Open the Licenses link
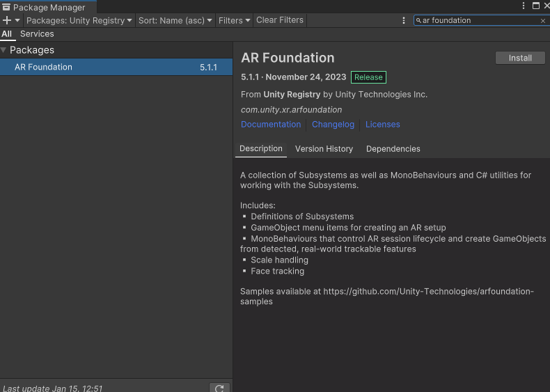Screen dimensions: 550x392 [383, 124]
